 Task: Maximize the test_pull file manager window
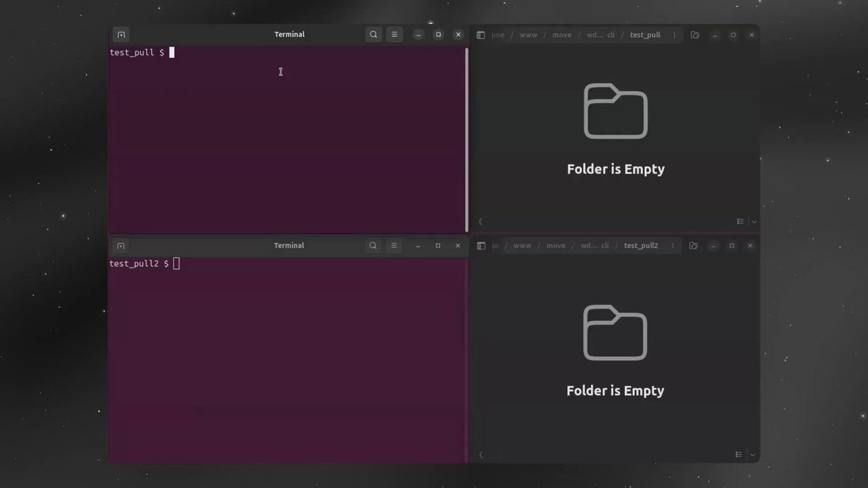733,35
